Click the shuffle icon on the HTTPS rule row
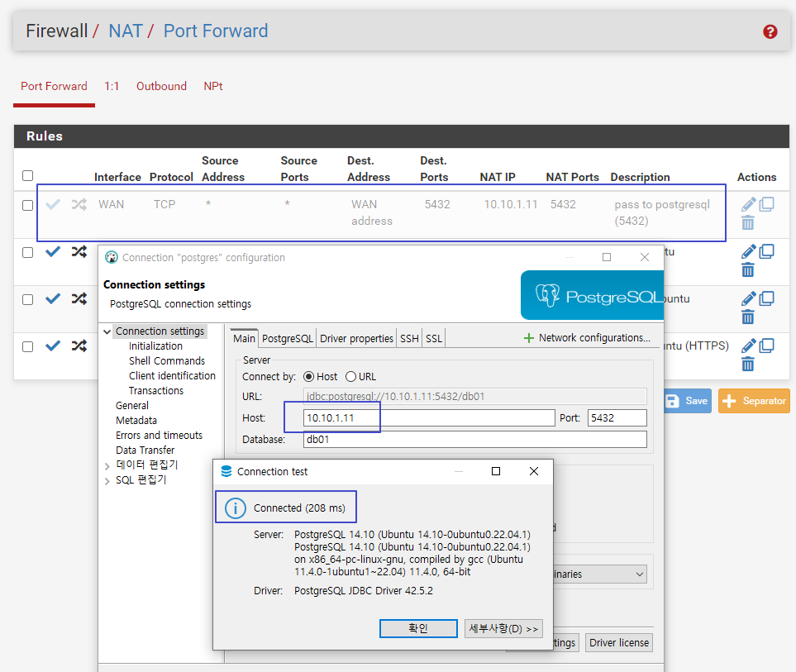Image resolution: width=796 pixels, height=672 pixels. (79, 346)
